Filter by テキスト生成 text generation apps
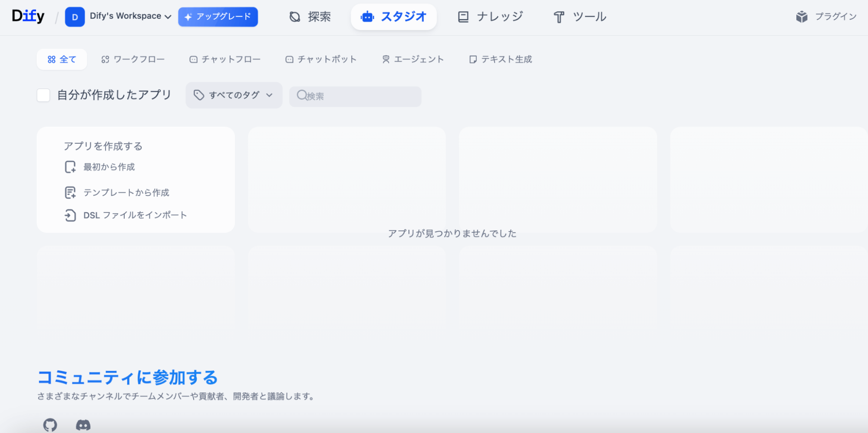This screenshot has height=433, width=868. [x=501, y=59]
